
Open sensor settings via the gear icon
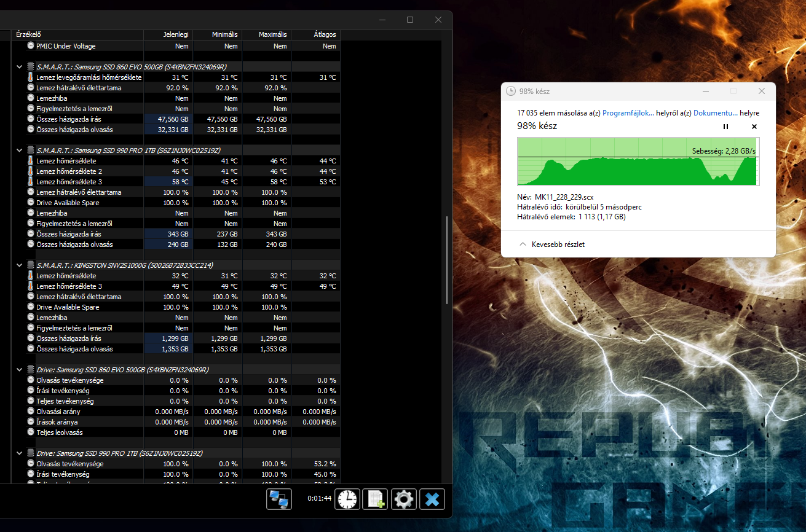(x=403, y=499)
